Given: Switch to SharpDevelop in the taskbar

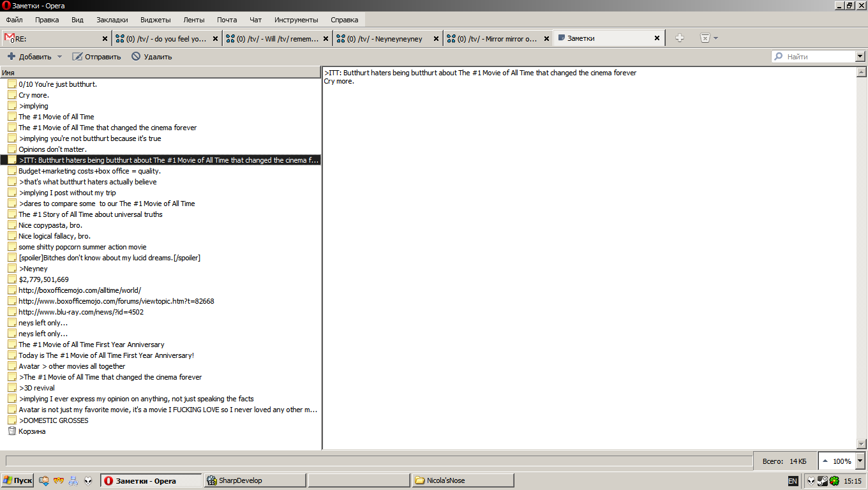Looking at the screenshot, I should click(x=255, y=480).
